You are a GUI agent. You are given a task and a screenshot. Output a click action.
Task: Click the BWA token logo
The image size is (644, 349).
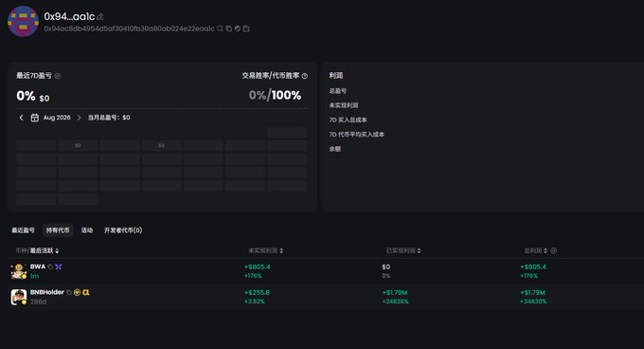[19, 271]
